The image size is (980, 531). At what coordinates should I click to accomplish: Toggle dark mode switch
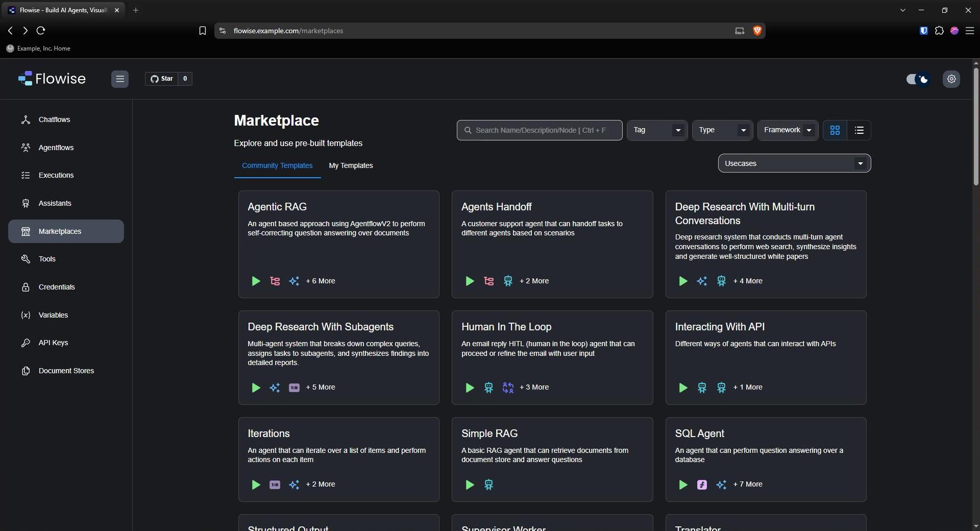tap(917, 79)
